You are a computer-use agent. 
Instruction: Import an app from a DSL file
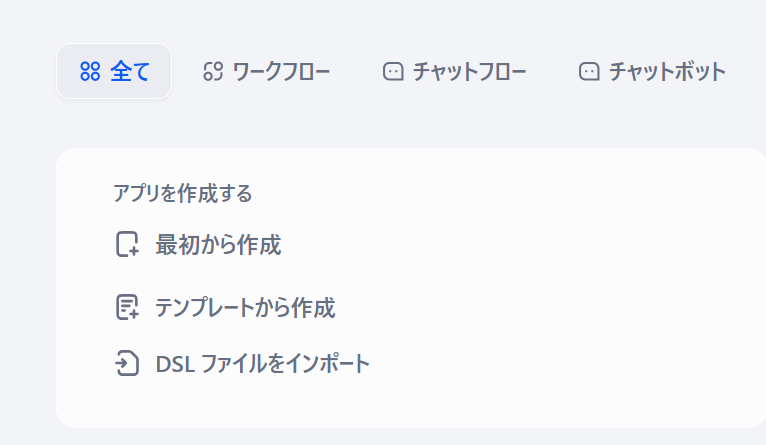263,363
